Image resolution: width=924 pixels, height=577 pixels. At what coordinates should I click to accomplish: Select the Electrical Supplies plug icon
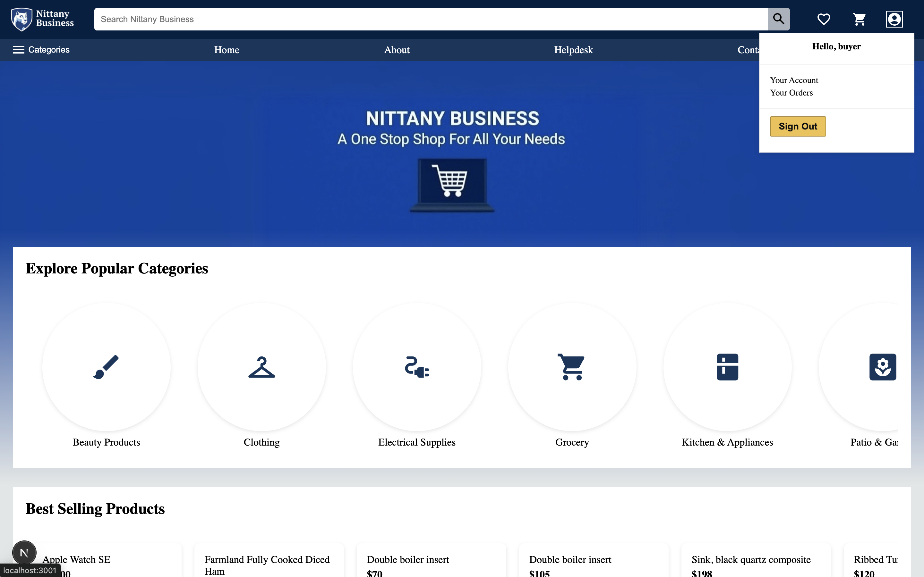coord(417,367)
